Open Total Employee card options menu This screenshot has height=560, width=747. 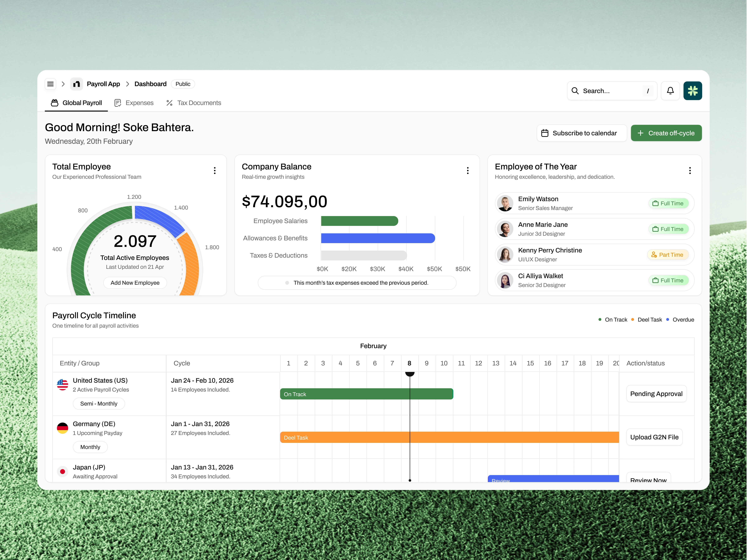(x=214, y=170)
